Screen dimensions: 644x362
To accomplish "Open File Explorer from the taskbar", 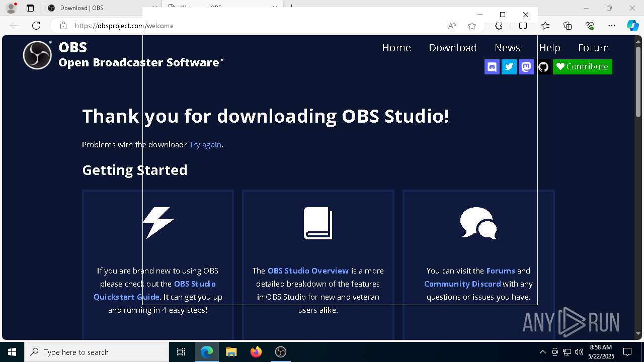I will [x=231, y=352].
